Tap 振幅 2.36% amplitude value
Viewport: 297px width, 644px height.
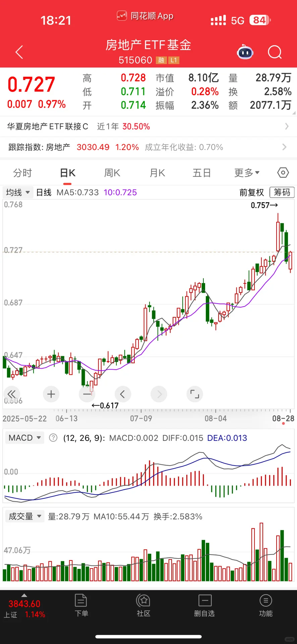(187, 105)
